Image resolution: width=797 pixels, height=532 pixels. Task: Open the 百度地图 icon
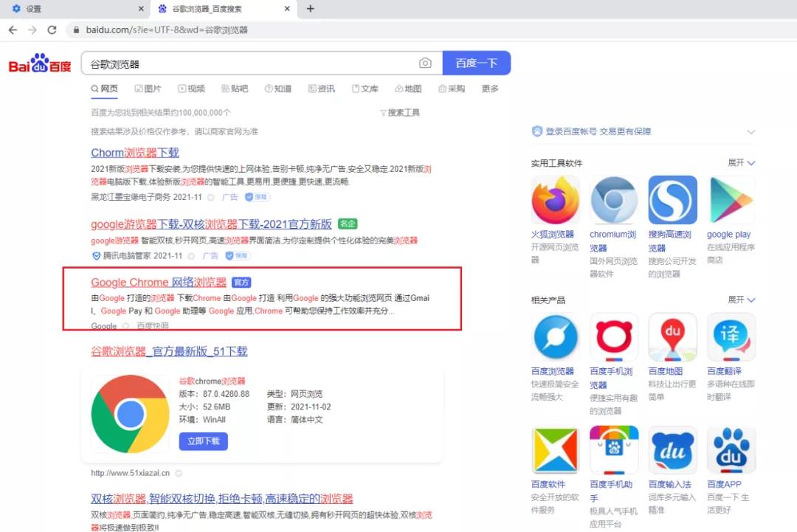pos(672,337)
